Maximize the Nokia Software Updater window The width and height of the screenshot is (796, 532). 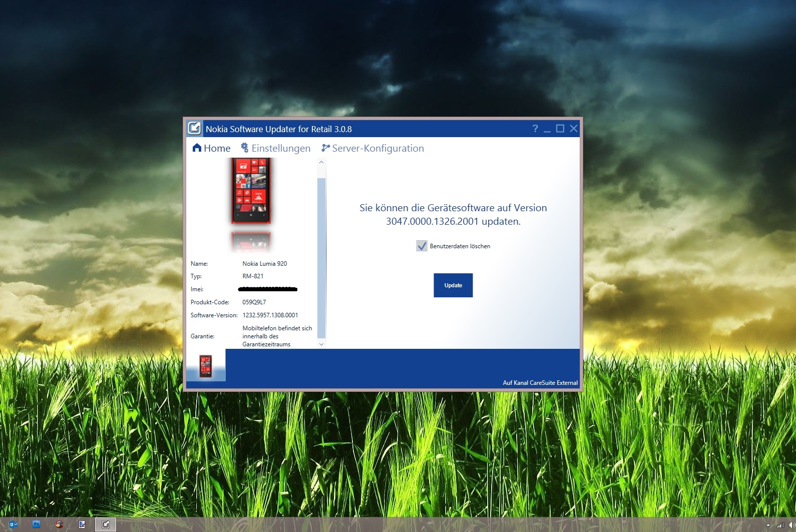tap(560, 129)
